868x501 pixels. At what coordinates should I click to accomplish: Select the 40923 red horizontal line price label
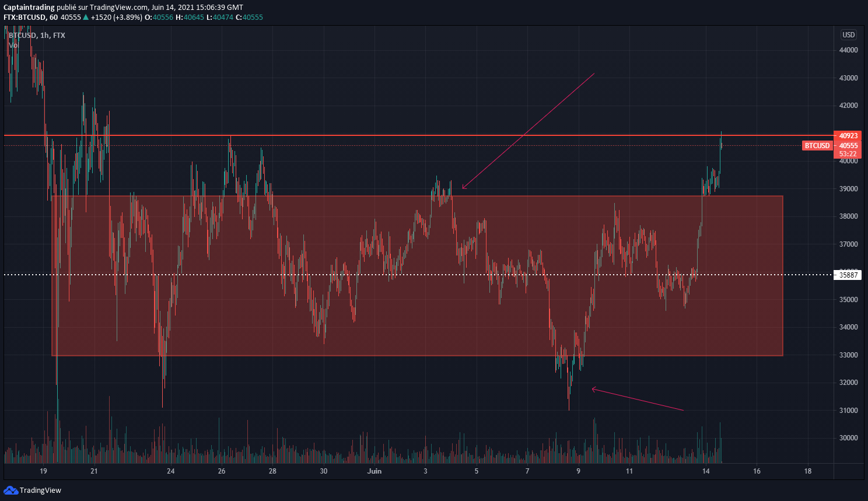tap(848, 136)
